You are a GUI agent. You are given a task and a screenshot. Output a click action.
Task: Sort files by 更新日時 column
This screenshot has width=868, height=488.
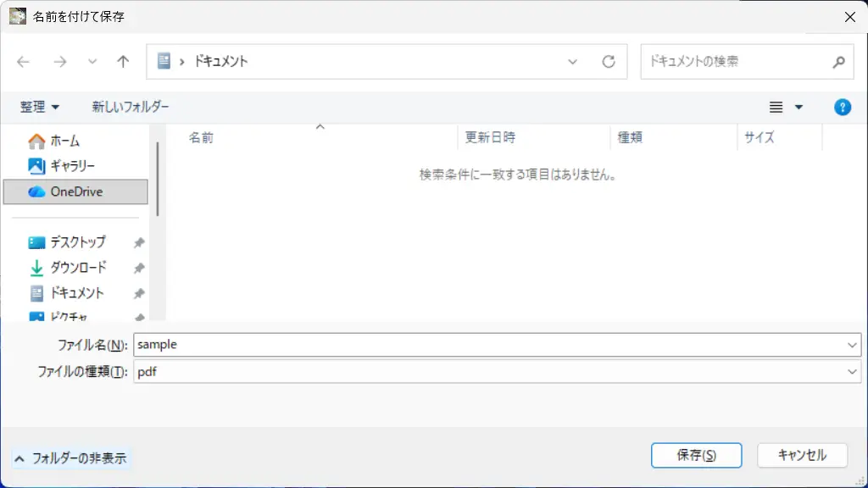coord(490,137)
